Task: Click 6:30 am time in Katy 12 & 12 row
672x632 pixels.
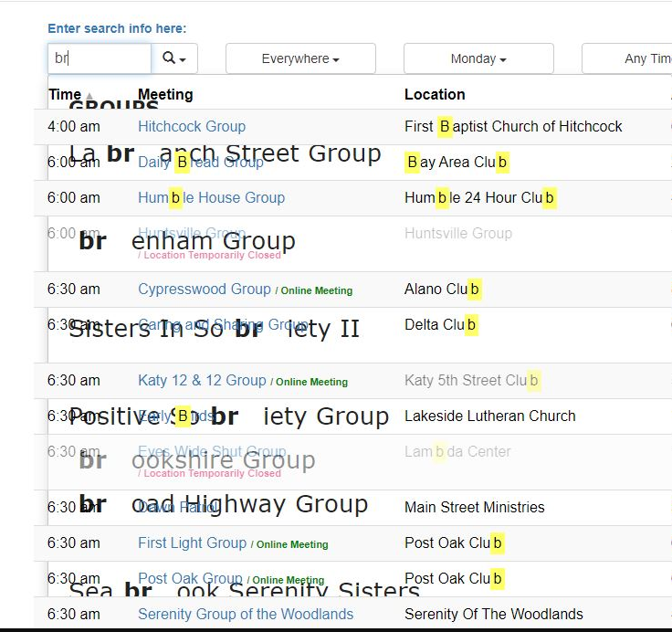Action: pos(74,380)
